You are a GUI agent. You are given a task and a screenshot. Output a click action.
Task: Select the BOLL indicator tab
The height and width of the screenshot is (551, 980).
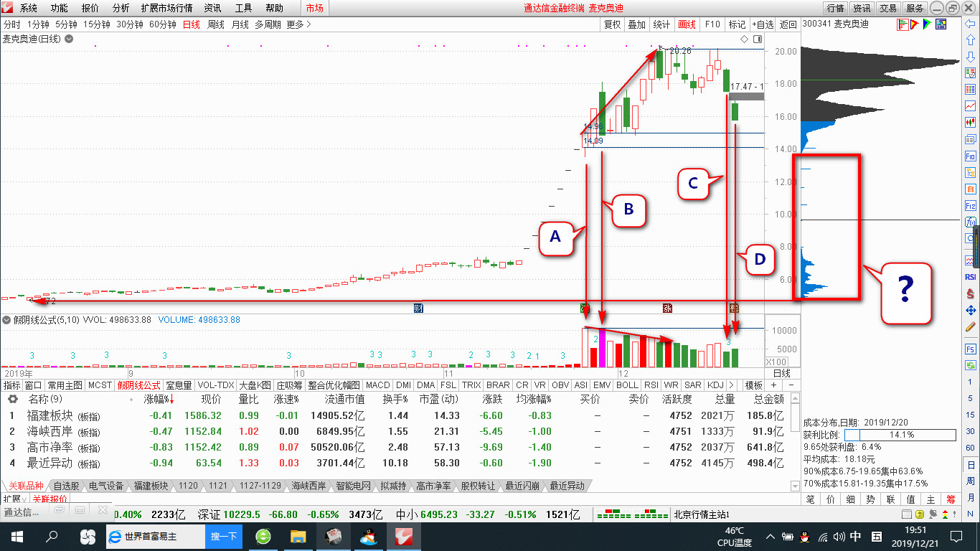click(627, 385)
